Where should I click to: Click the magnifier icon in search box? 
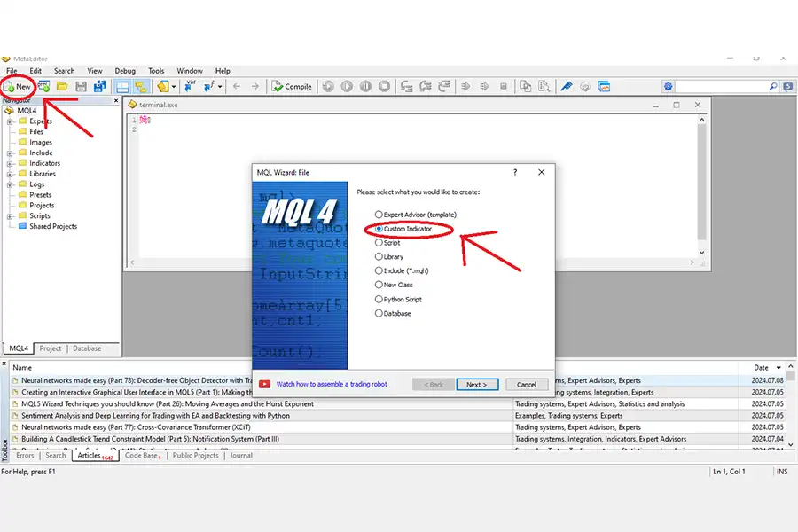(773, 87)
